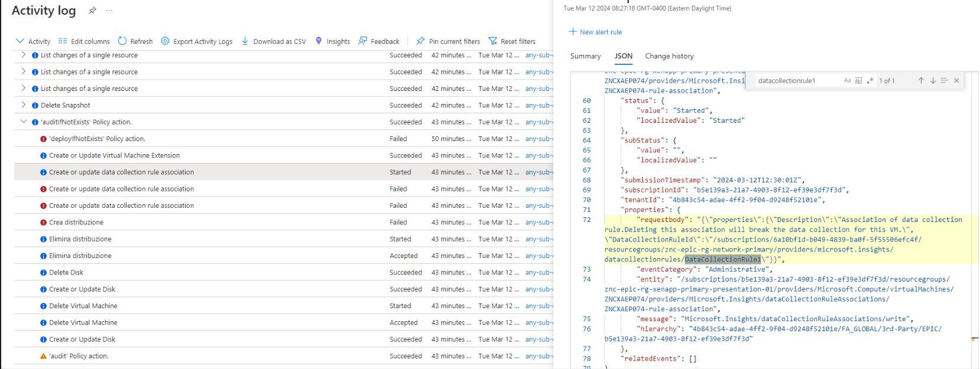Click Export Activity Logs label
Viewport: 980px width, 369px height.
click(x=203, y=41)
